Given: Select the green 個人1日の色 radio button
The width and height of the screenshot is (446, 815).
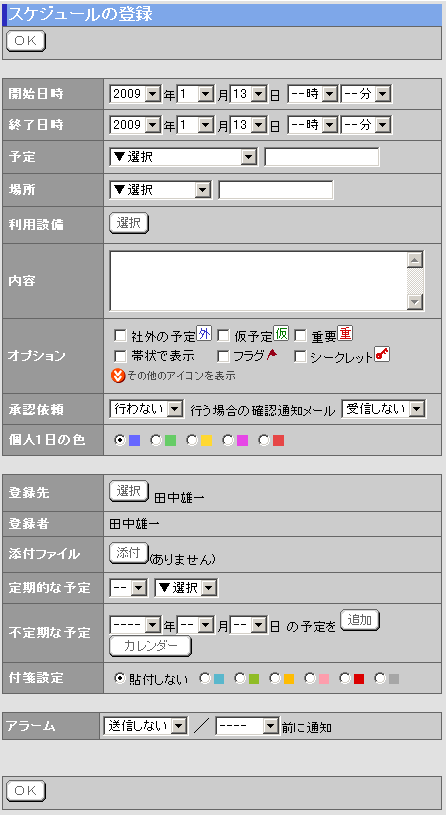Looking at the screenshot, I should [x=155, y=441].
